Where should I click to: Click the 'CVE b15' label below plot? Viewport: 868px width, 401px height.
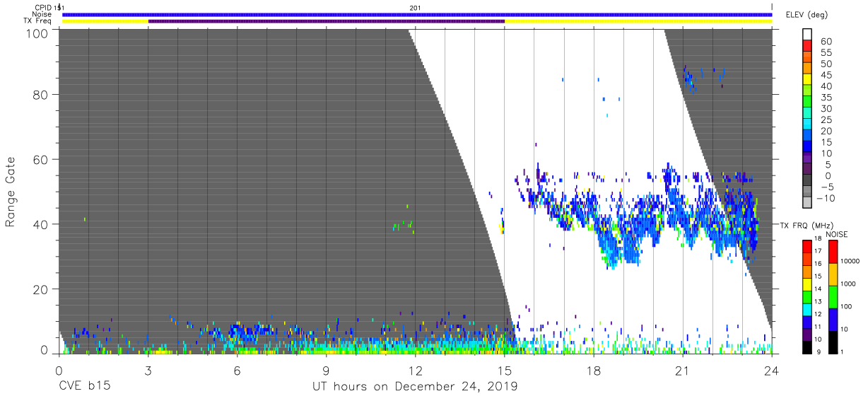(83, 387)
